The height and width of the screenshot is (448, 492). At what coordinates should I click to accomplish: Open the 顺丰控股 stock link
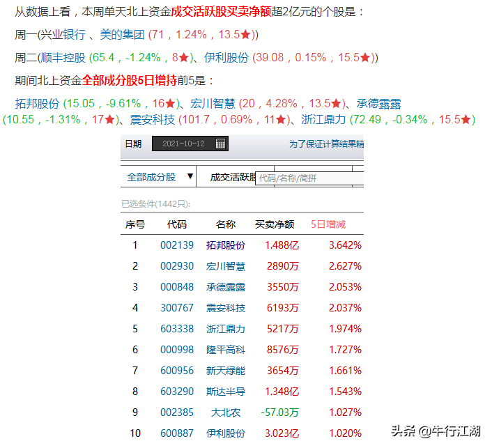click(x=63, y=58)
